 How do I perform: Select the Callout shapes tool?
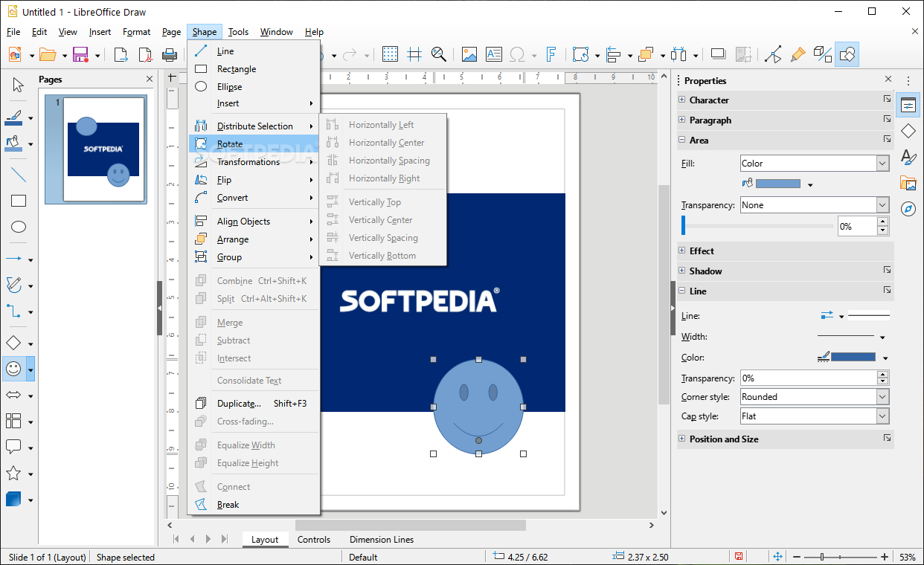(13, 447)
